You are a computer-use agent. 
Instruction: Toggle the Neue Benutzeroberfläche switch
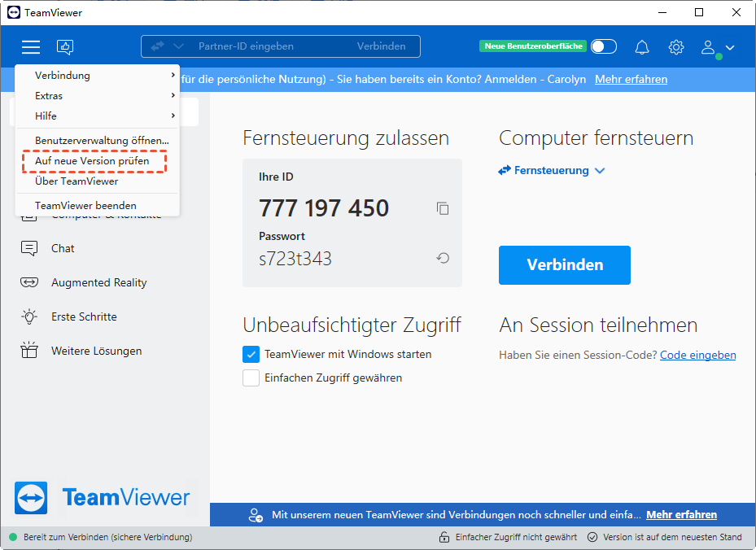tap(604, 46)
